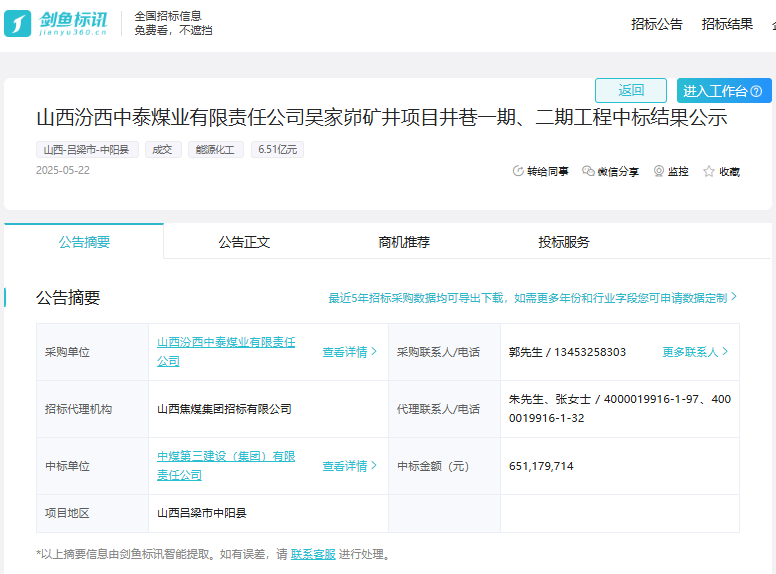
Task: Expand 查看详情 for the 采购单位 row
Action: (350, 352)
